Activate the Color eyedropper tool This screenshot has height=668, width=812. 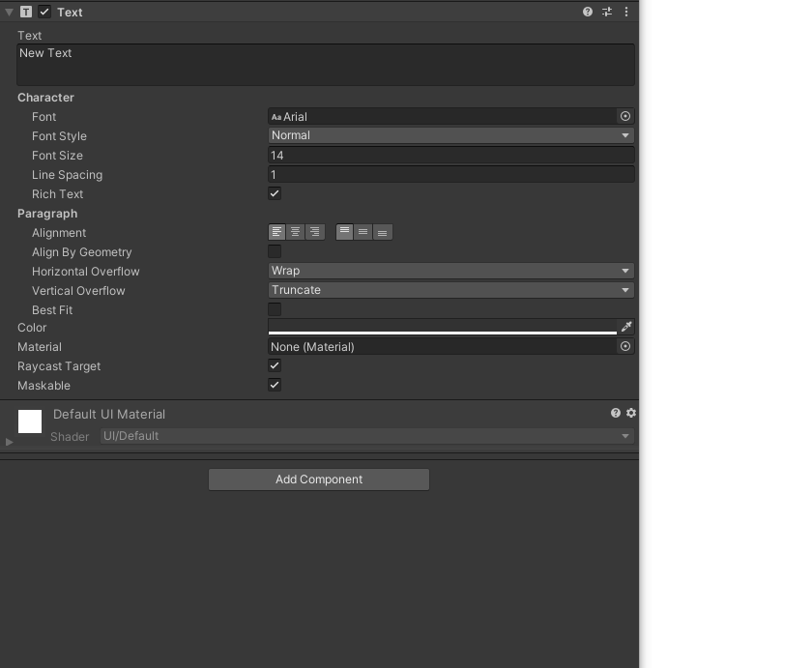click(626, 327)
